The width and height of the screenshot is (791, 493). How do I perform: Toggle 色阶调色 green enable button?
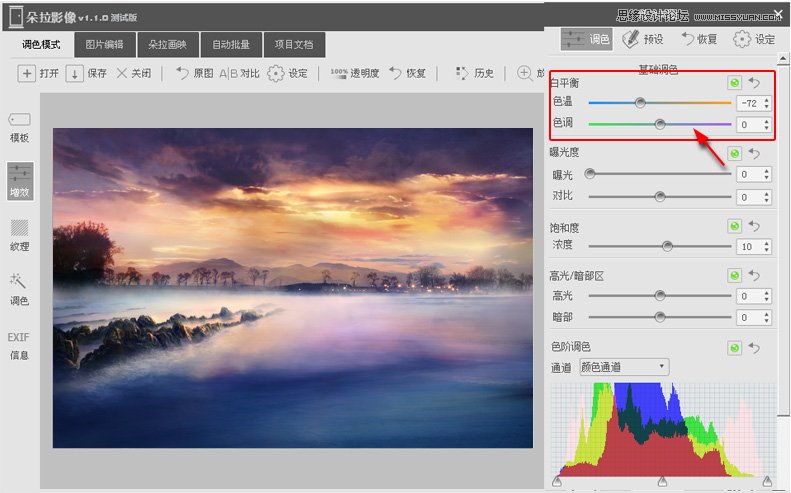(x=734, y=348)
